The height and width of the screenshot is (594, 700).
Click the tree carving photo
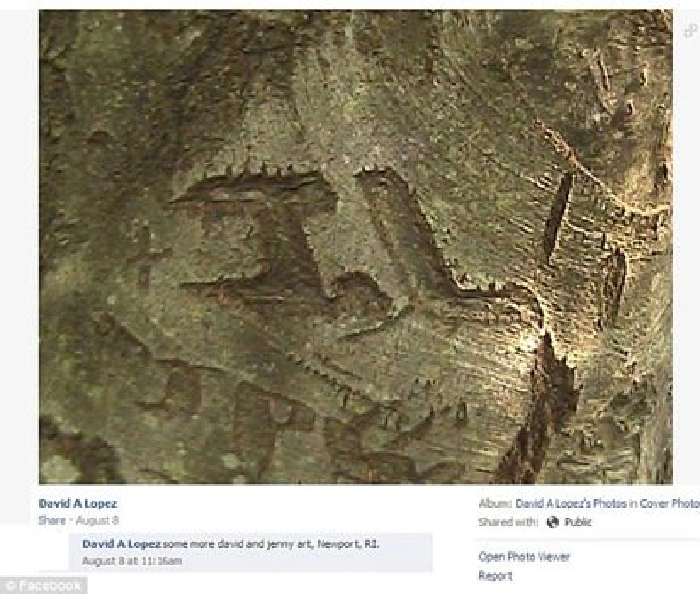(355, 247)
